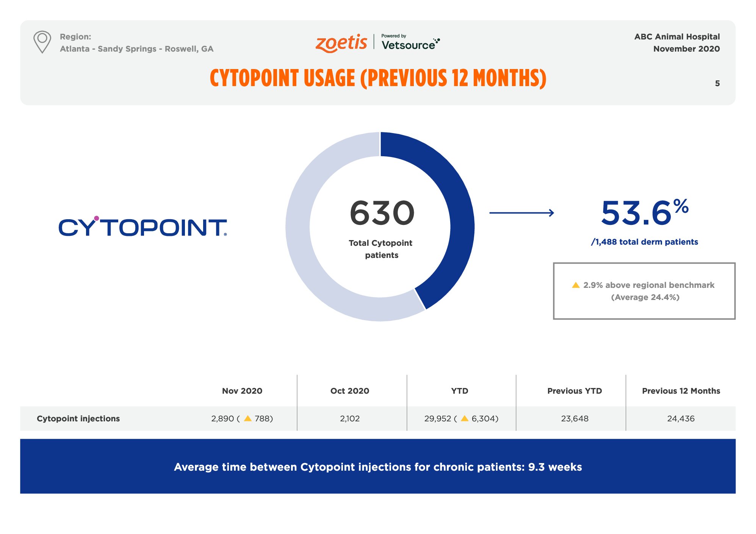Click /1,488 total derm patients text
756x534 pixels.
click(x=644, y=242)
